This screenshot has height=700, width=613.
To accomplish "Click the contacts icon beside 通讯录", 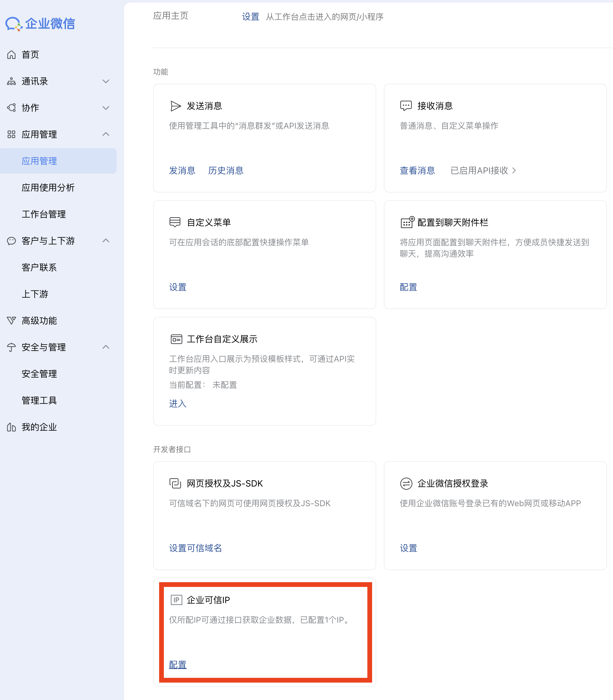I will click(11, 81).
